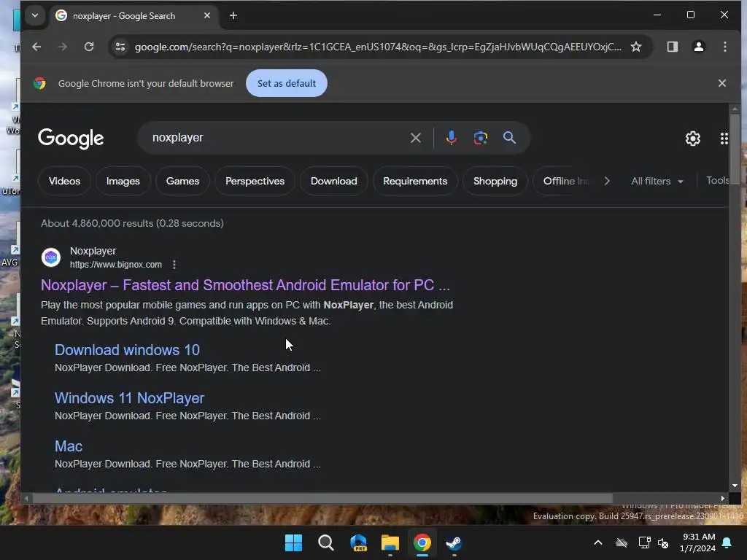Screen dimensions: 747x560
Task: Open the Google apps grid
Action: 724,139
